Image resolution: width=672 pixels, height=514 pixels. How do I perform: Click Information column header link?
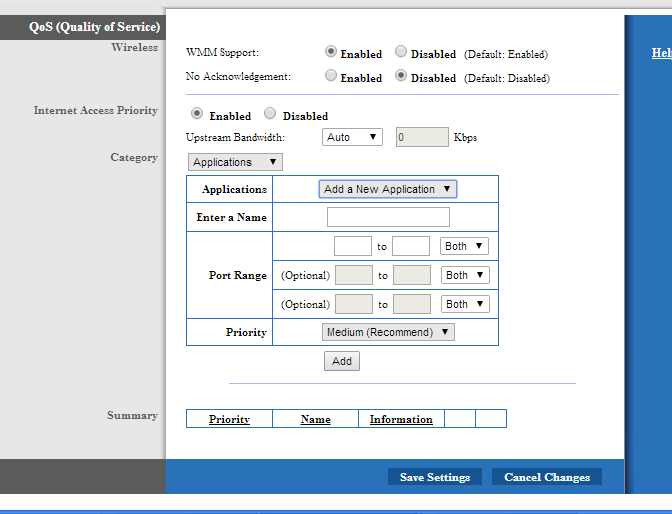click(x=401, y=419)
